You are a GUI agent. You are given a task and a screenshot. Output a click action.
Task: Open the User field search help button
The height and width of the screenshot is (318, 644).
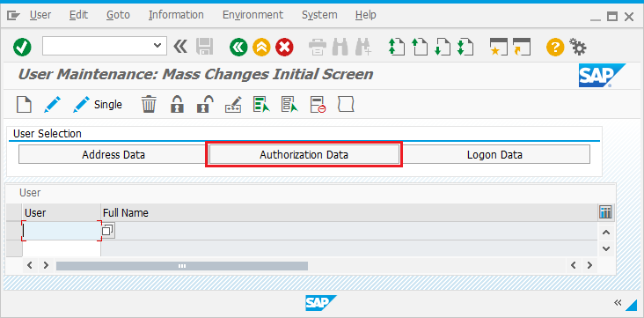pos(108,231)
